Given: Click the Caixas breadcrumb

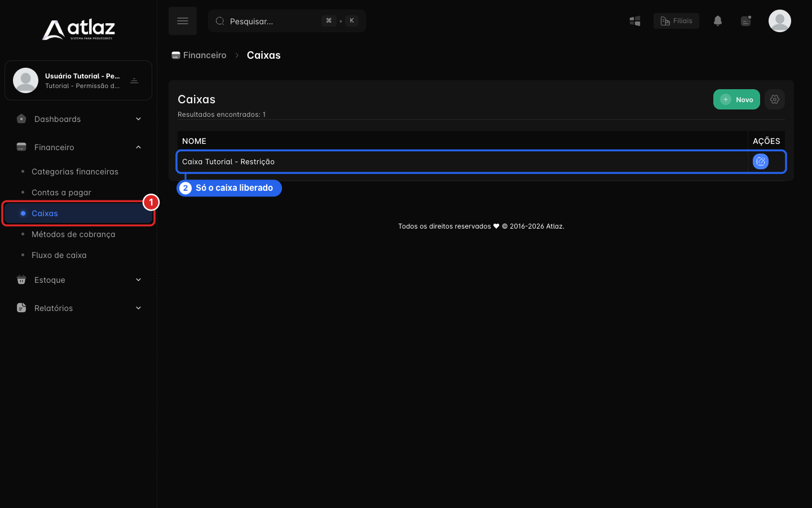Looking at the screenshot, I should [264, 55].
